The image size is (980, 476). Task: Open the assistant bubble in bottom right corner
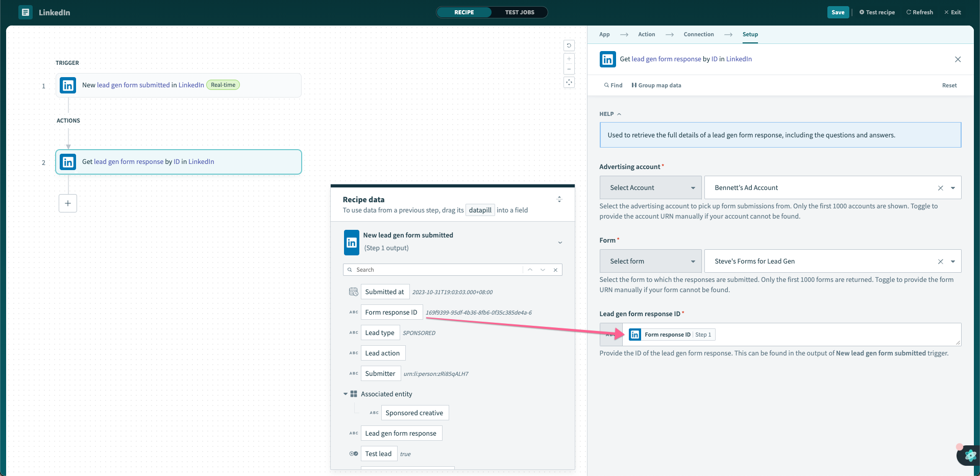969,456
